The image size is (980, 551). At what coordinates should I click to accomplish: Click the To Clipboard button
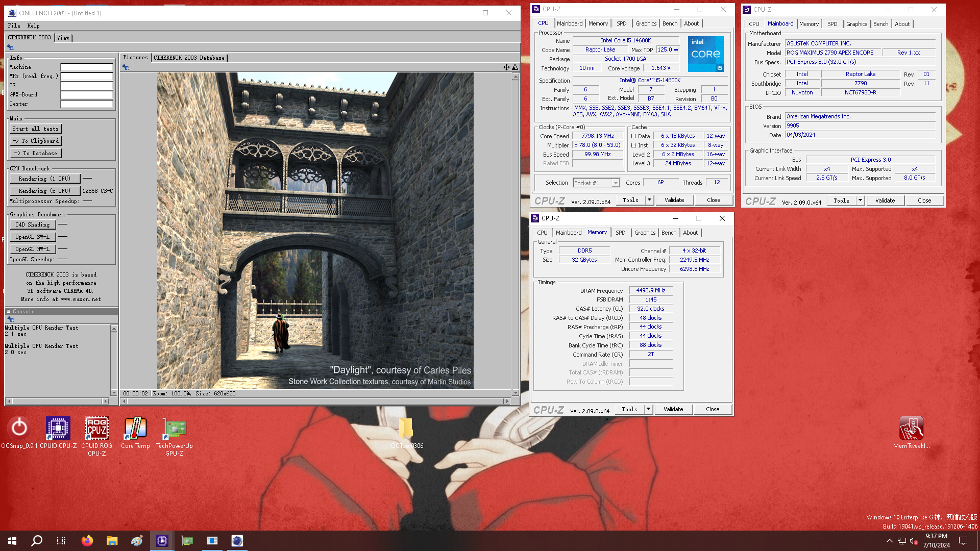(36, 141)
